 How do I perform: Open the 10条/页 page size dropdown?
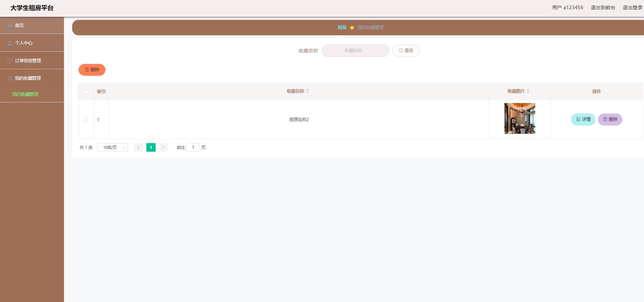[113, 147]
